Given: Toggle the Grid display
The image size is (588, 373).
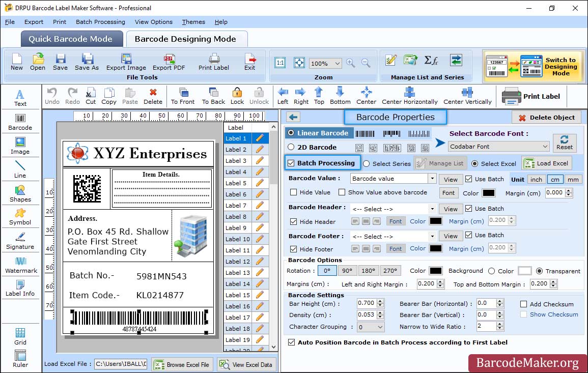Looking at the screenshot, I should click(x=20, y=336).
